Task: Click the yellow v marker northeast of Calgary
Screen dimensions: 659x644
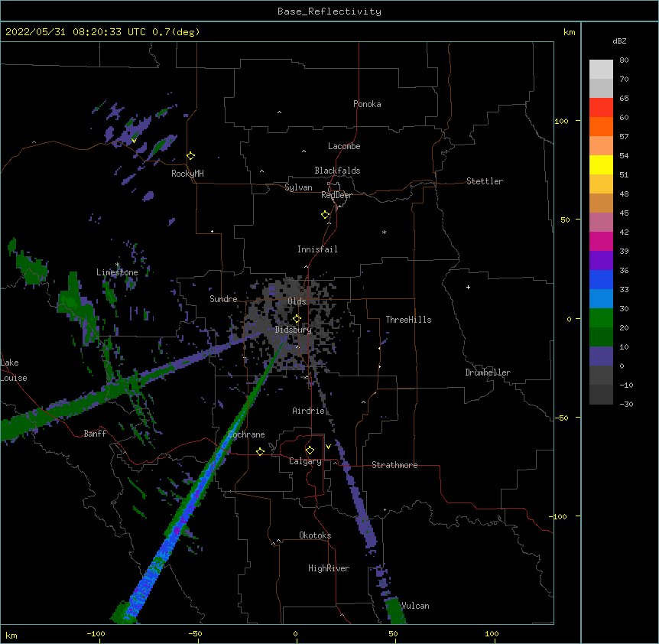Action: (x=328, y=447)
